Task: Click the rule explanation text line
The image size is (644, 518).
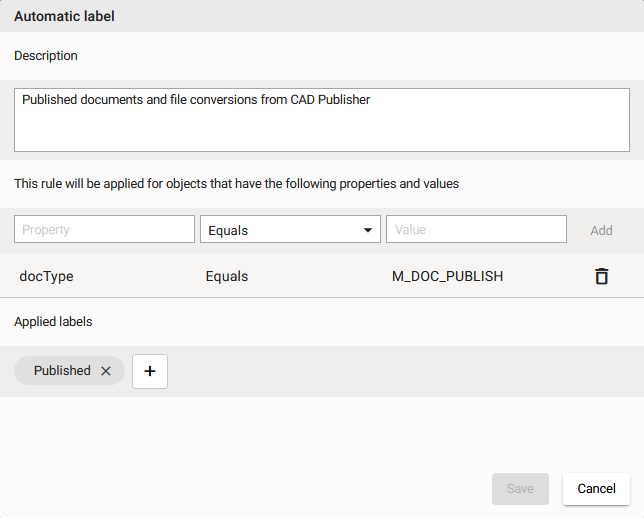Action: pos(236,184)
